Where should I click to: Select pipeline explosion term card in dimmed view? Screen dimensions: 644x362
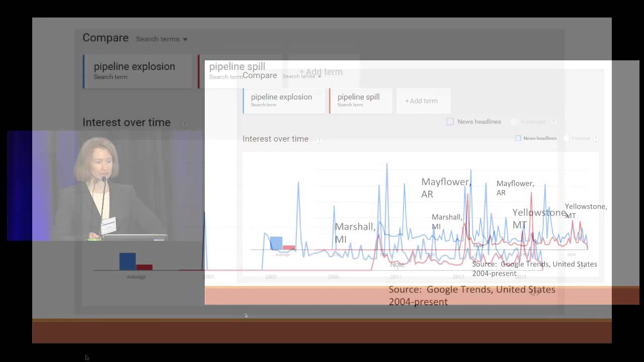click(x=138, y=71)
